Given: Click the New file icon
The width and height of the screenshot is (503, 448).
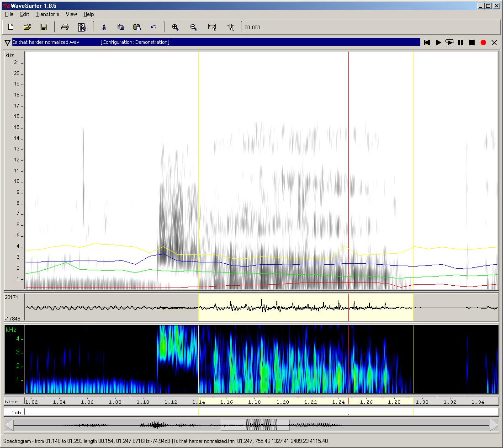Looking at the screenshot, I should (11, 27).
